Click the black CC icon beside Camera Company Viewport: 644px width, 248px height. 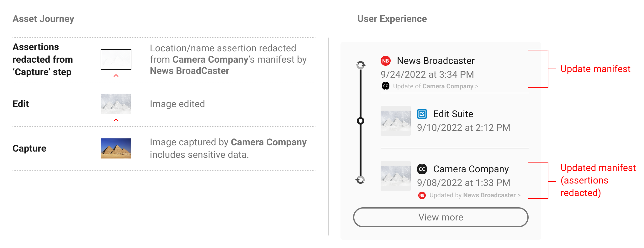422,169
